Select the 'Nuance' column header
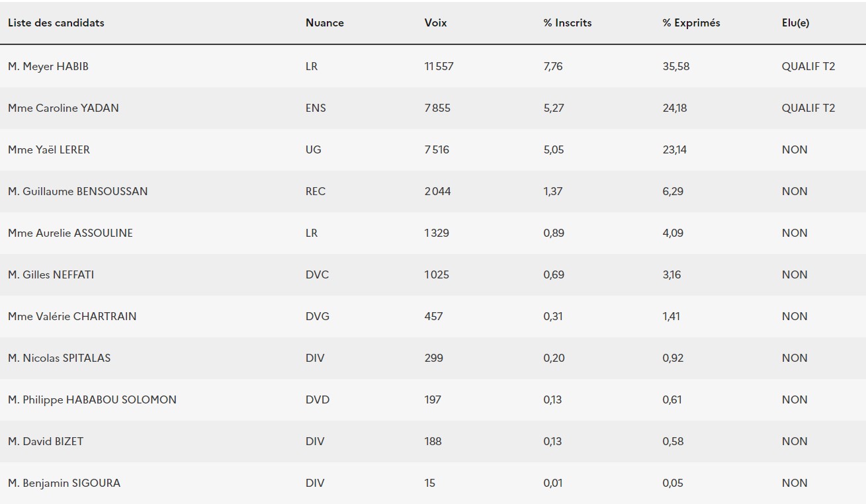The image size is (866, 504). 325,22
